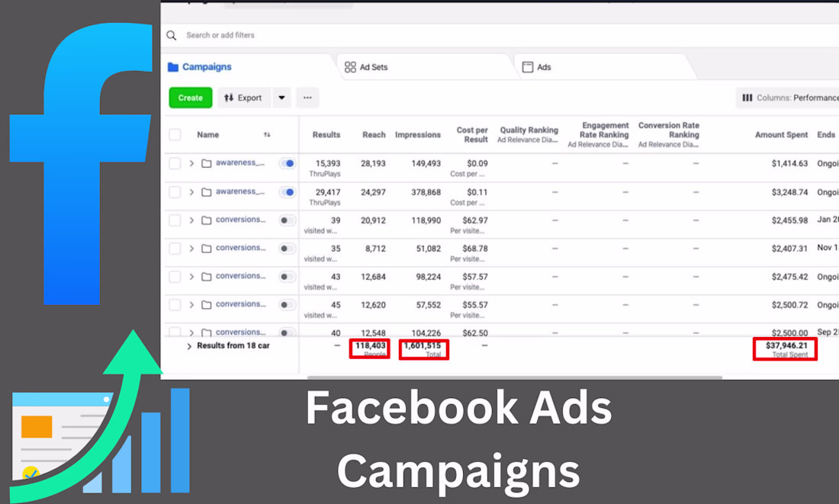
Task: Expand the conversions campaign with 98,224 impressions
Action: click(191, 277)
